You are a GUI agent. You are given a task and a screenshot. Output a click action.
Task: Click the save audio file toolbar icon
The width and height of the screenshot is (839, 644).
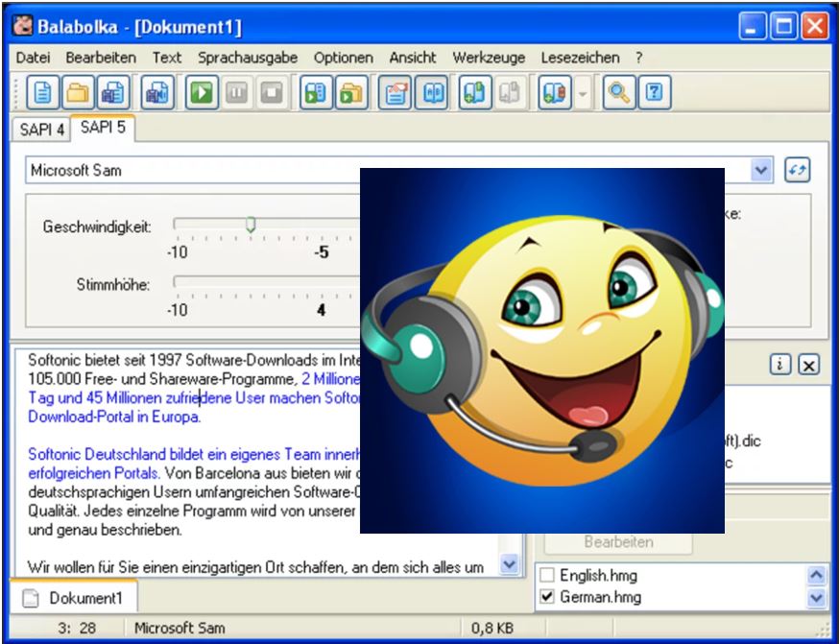(x=157, y=92)
